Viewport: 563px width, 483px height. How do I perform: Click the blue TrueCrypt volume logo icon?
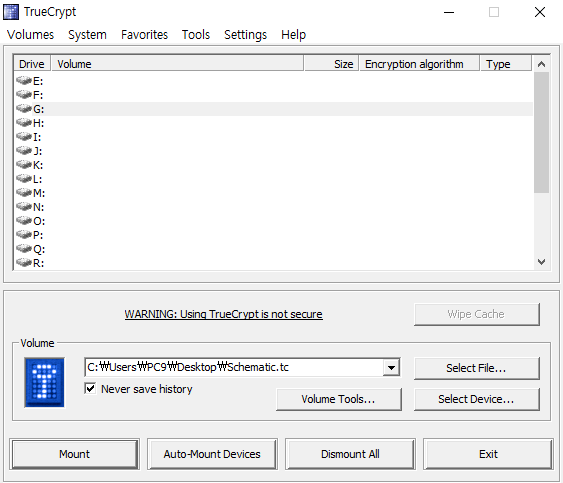(x=45, y=382)
